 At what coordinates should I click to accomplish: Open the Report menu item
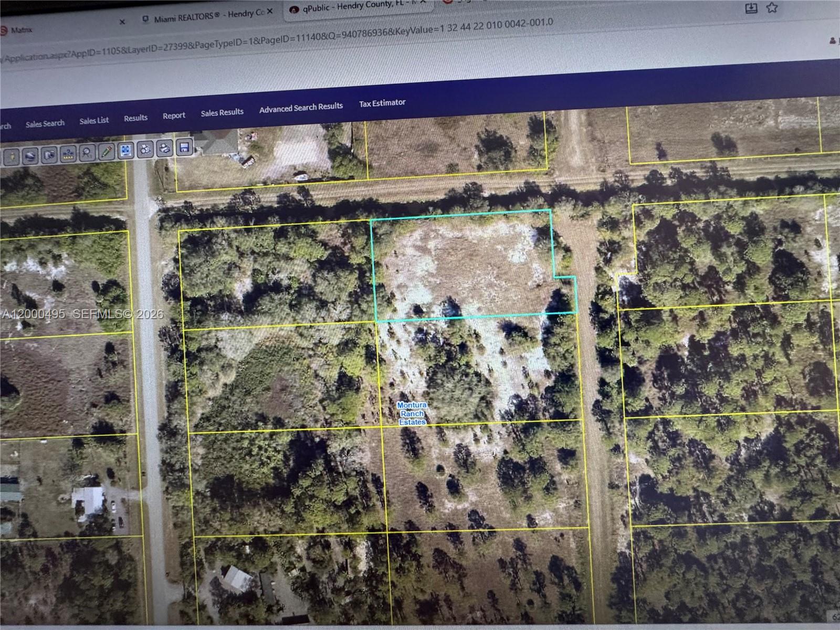pos(174,115)
